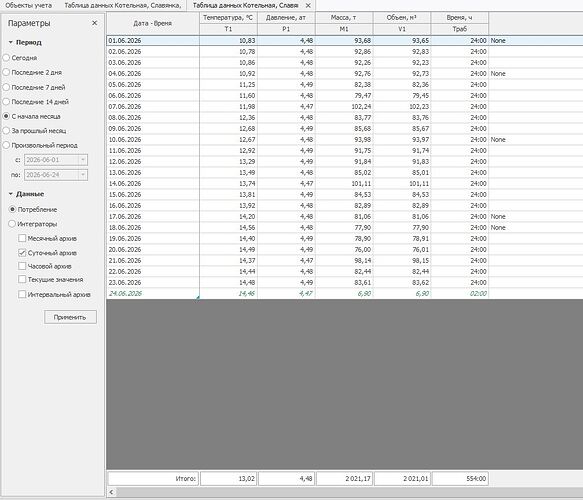Click mass value 102,24 cell
The image size is (583, 500).
(344, 107)
